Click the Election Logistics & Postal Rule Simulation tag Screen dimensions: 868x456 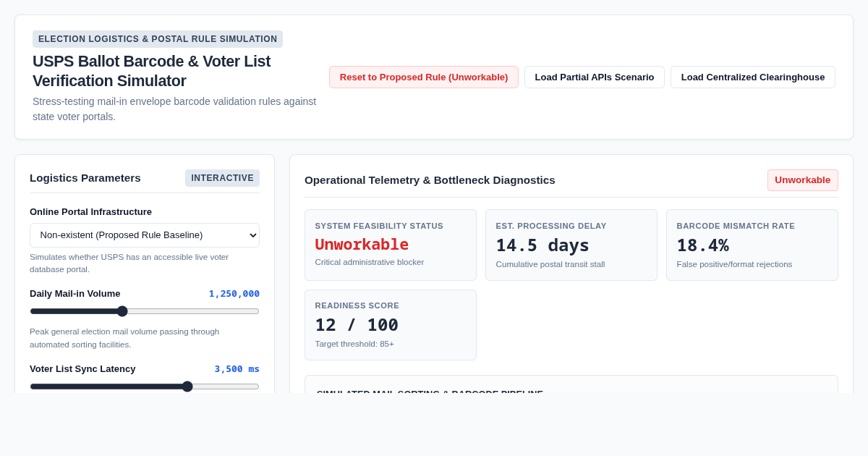click(158, 39)
